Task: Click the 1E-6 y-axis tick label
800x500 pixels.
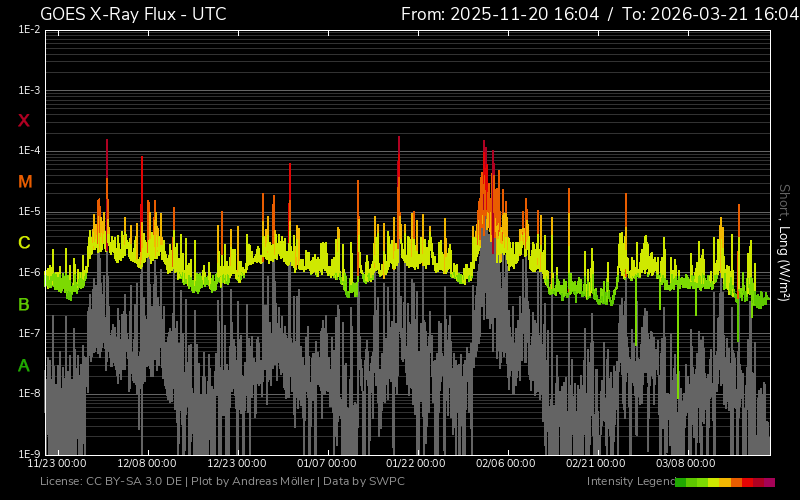Action: (29, 273)
